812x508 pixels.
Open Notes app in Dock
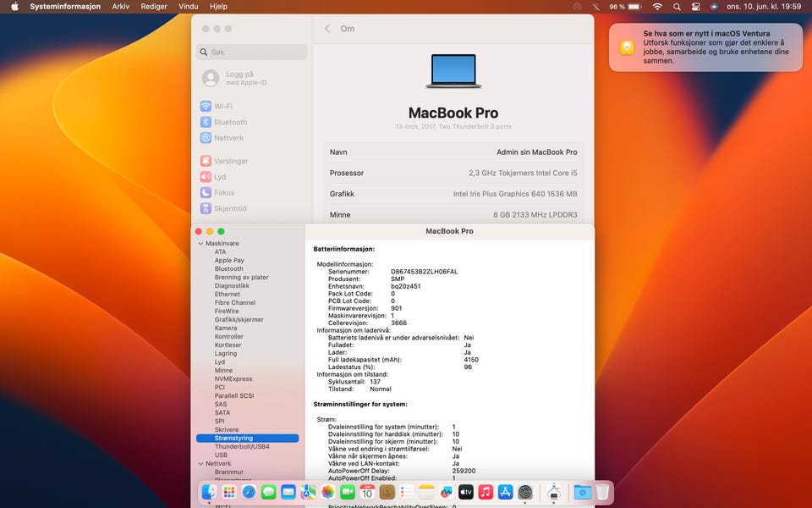coord(426,491)
